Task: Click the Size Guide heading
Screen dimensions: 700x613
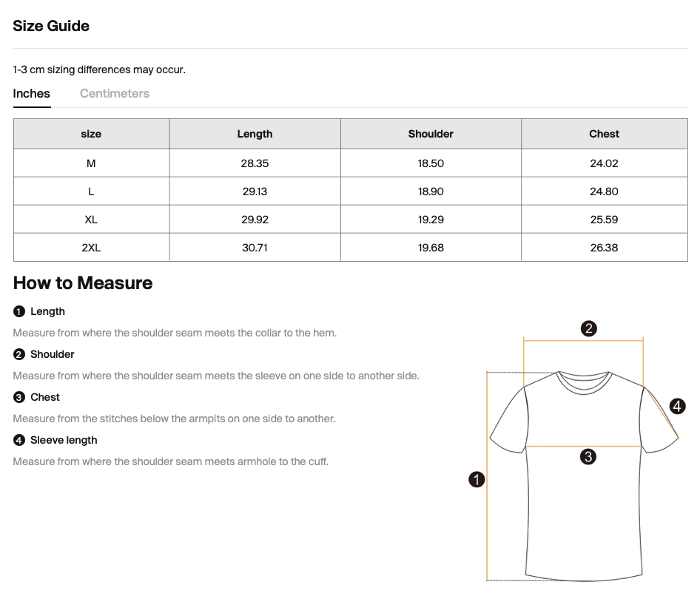Action: [x=51, y=26]
